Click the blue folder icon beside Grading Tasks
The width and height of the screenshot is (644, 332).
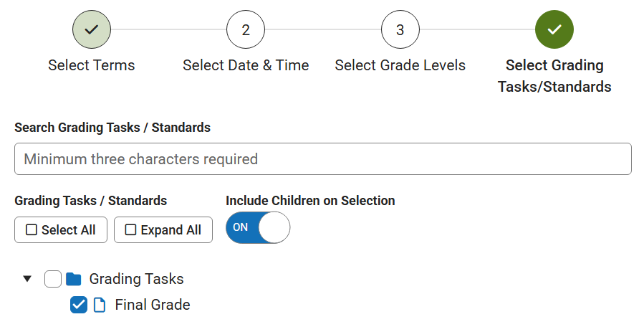click(x=74, y=279)
